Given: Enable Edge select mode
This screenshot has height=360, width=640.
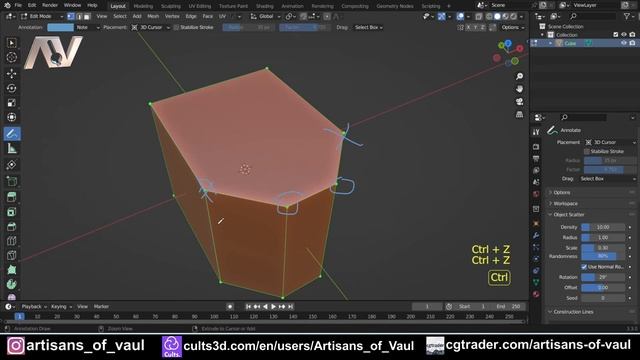Looking at the screenshot, I should (x=79, y=16).
